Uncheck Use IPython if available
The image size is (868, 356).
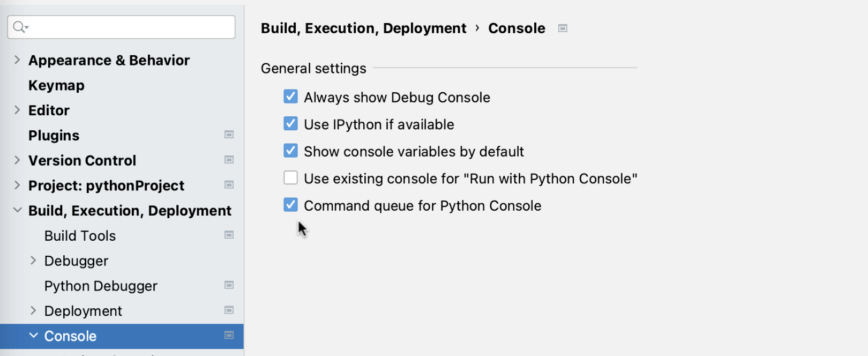(x=290, y=124)
